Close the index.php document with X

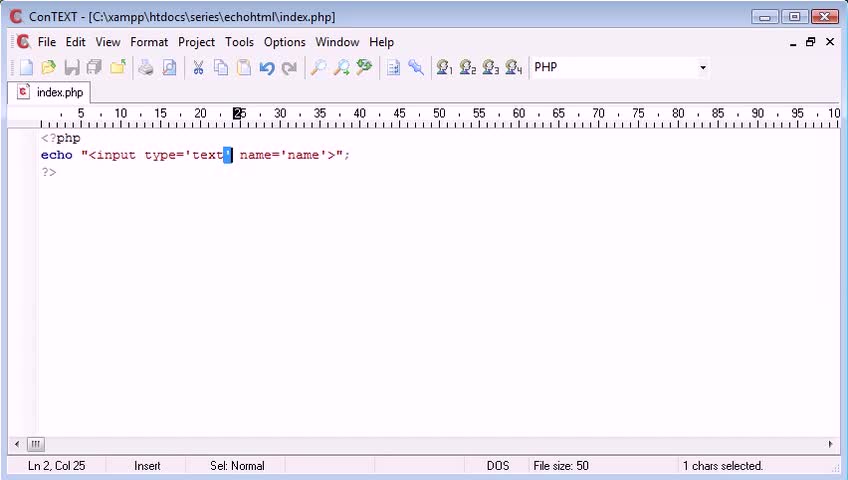coord(830,42)
